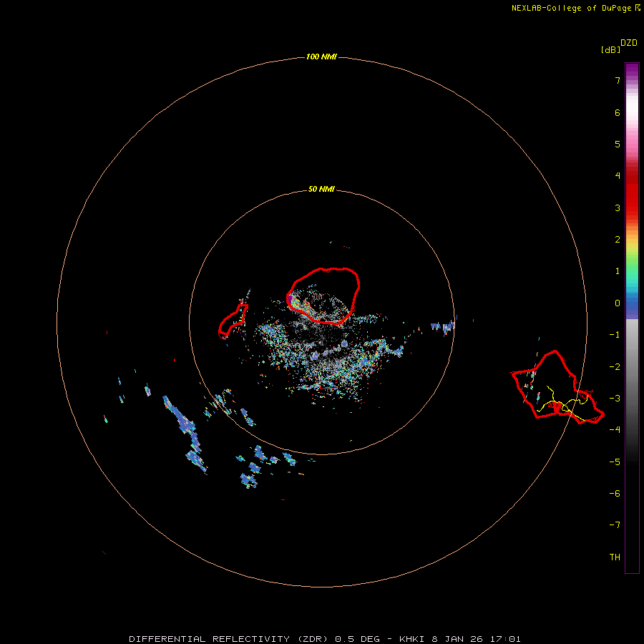This screenshot has height=644, width=644.
Task: Click the 1 value on the dB scale
Action: click(x=618, y=271)
